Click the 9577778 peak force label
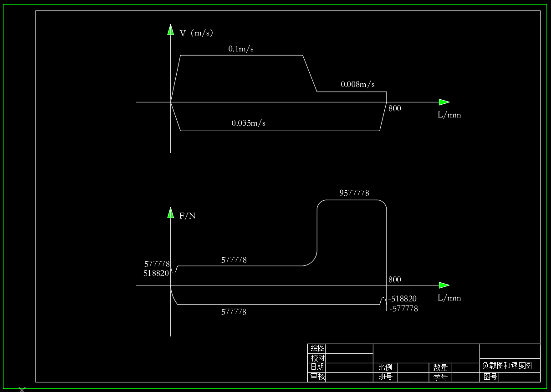This screenshot has width=551, height=392. pos(354,193)
